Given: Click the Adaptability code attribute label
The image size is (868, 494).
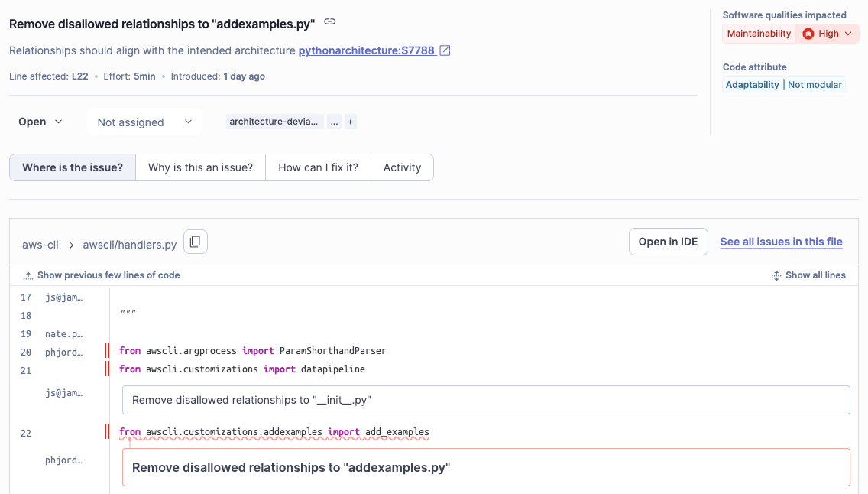Looking at the screenshot, I should pos(753,85).
